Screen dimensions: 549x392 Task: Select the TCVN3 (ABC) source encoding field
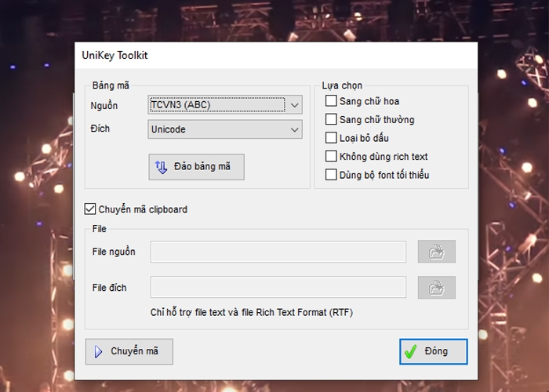point(216,104)
